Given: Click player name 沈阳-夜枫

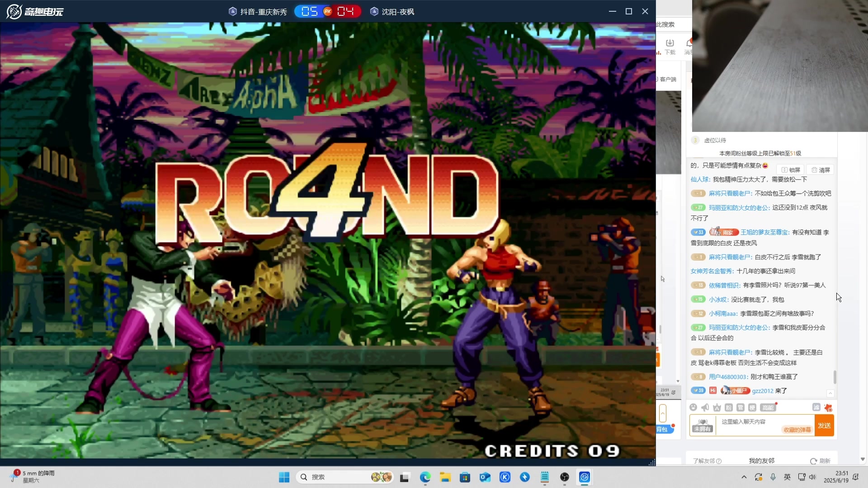Looking at the screenshot, I should [398, 12].
